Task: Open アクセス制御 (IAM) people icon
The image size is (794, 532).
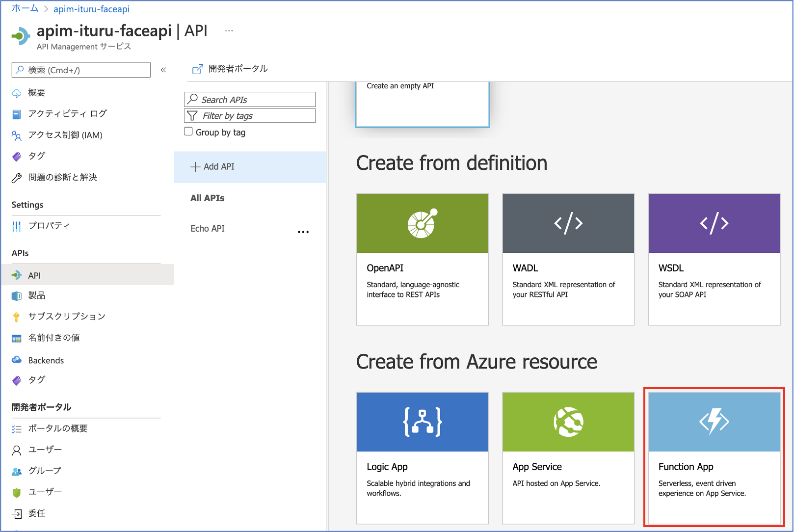Action: click(17, 135)
